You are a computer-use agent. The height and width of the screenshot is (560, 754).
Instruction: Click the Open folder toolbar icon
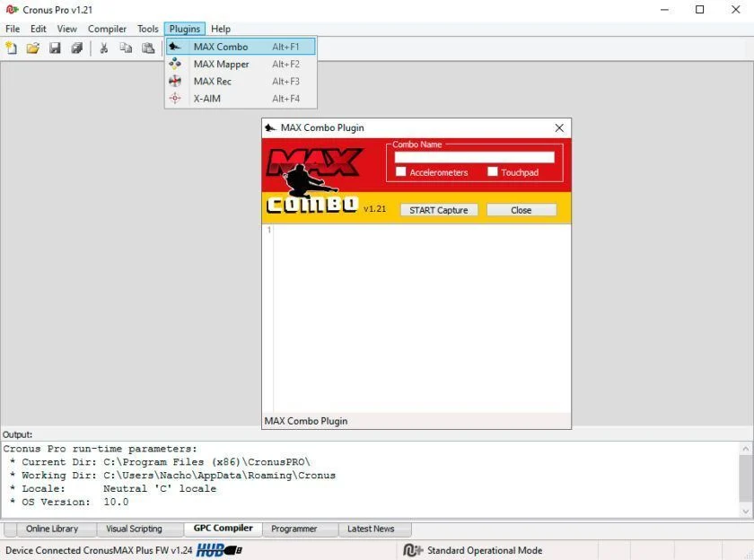pos(32,48)
